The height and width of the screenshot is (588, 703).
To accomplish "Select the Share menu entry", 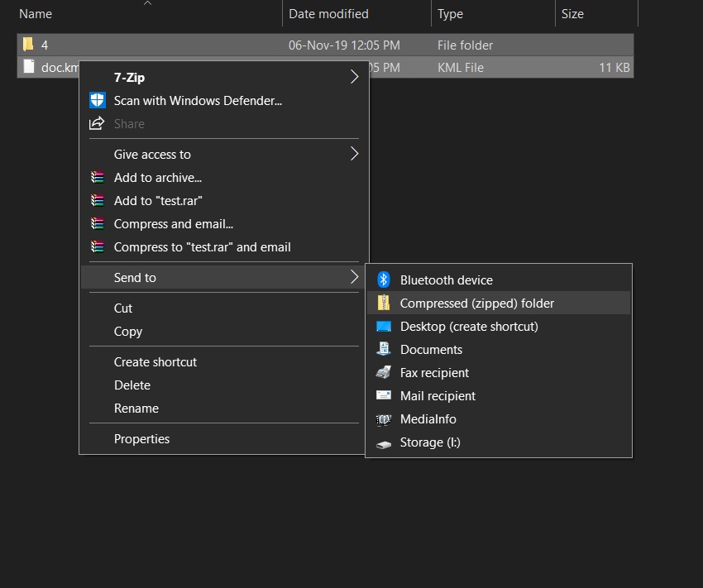I will click(x=224, y=124).
